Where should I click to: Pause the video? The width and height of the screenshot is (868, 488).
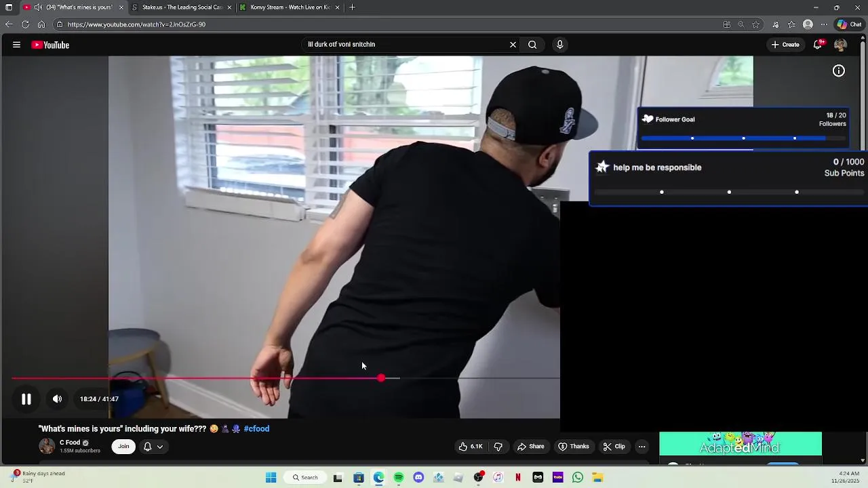26,399
